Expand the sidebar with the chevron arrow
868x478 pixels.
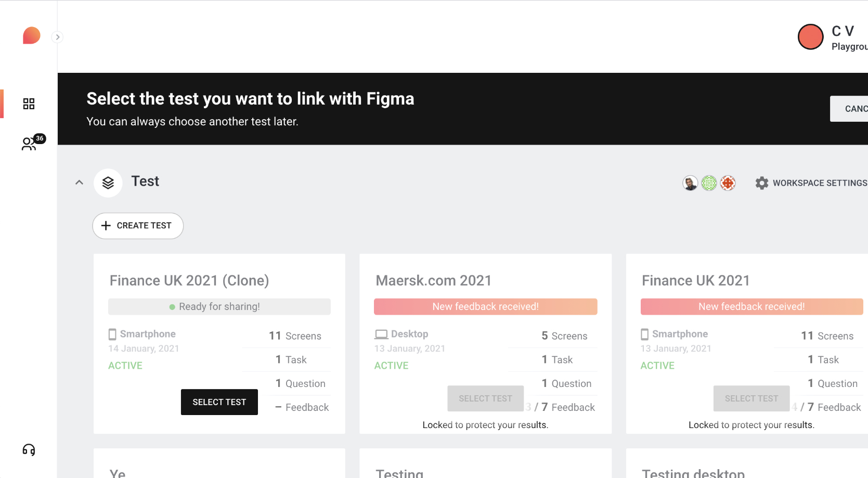58,37
